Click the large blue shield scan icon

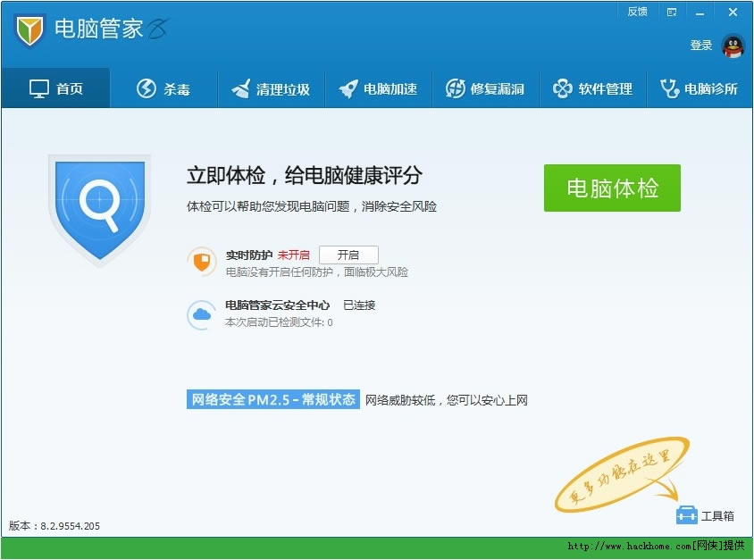(x=99, y=210)
